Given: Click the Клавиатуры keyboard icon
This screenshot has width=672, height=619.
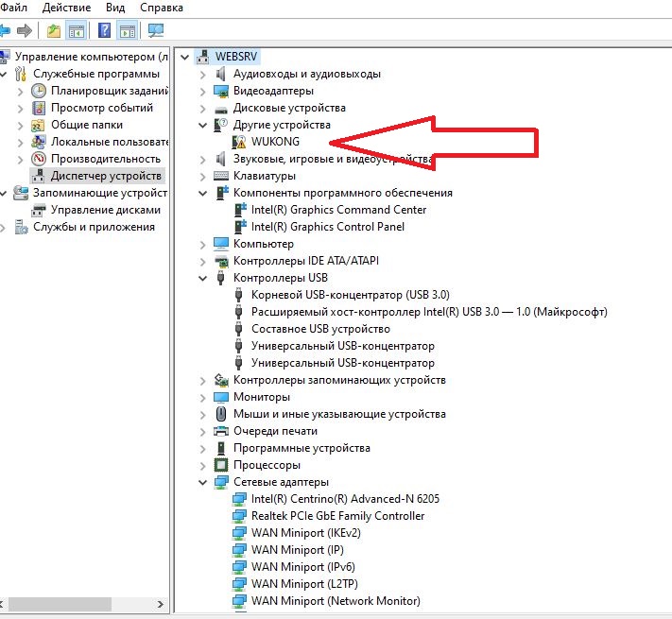Looking at the screenshot, I should (221, 176).
